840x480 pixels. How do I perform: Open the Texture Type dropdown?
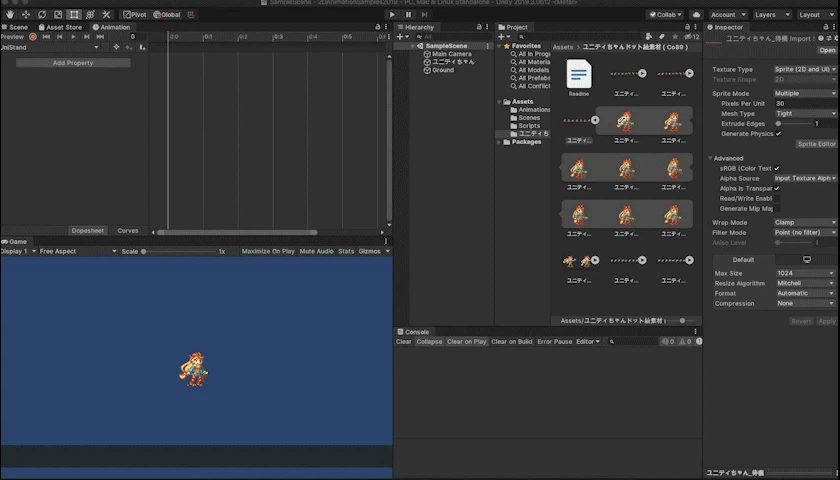pos(805,69)
